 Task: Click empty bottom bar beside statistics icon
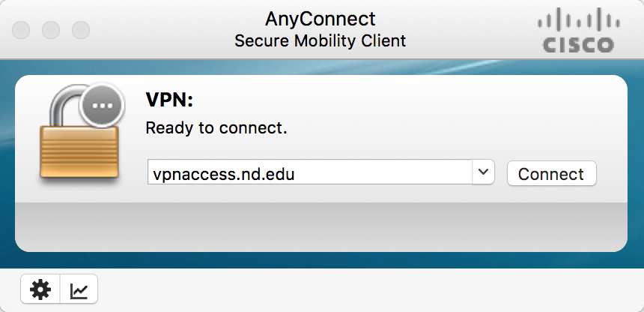pos(370,289)
